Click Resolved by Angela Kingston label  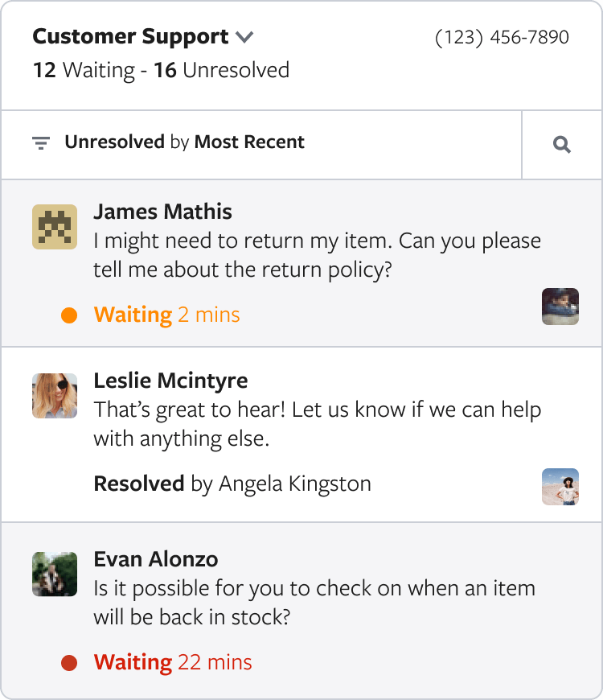click(232, 484)
